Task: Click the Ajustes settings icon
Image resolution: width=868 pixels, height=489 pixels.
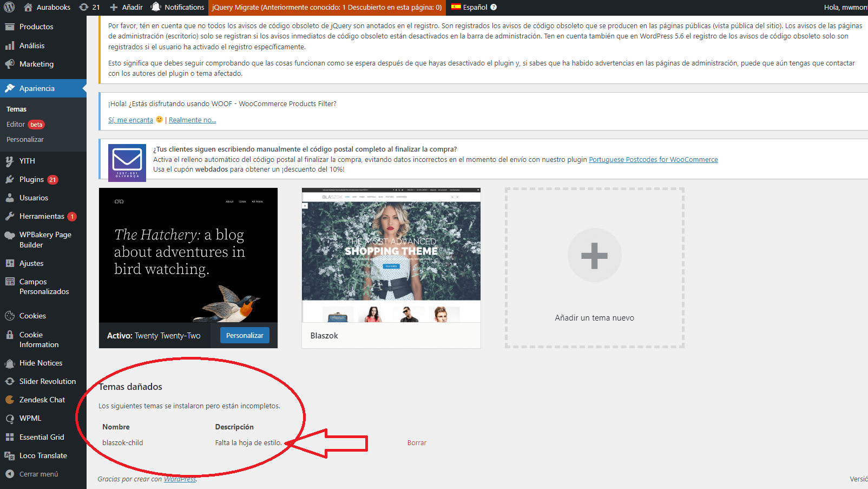Action: [x=10, y=263]
